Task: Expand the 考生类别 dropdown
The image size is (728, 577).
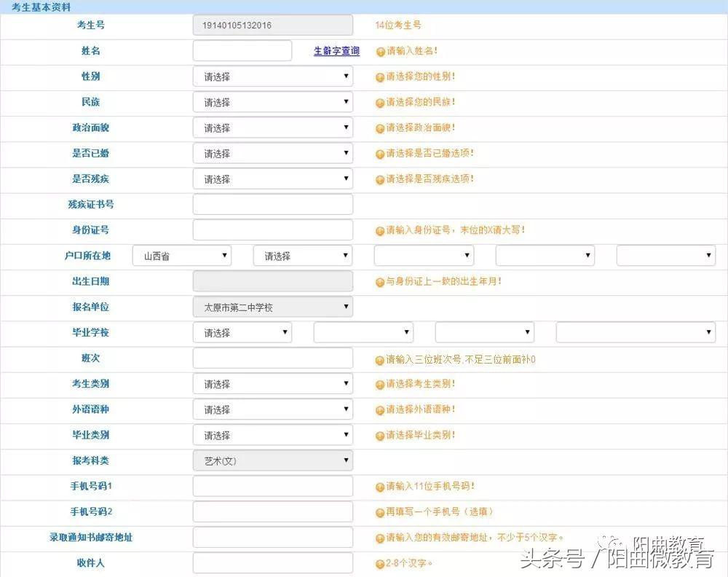Action: click(x=272, y=383)
